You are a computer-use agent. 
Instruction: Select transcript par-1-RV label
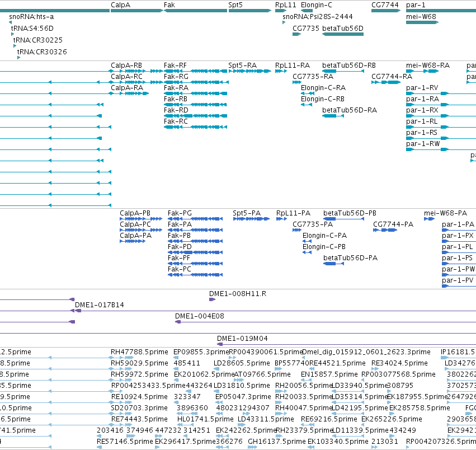tap(422, 88)
